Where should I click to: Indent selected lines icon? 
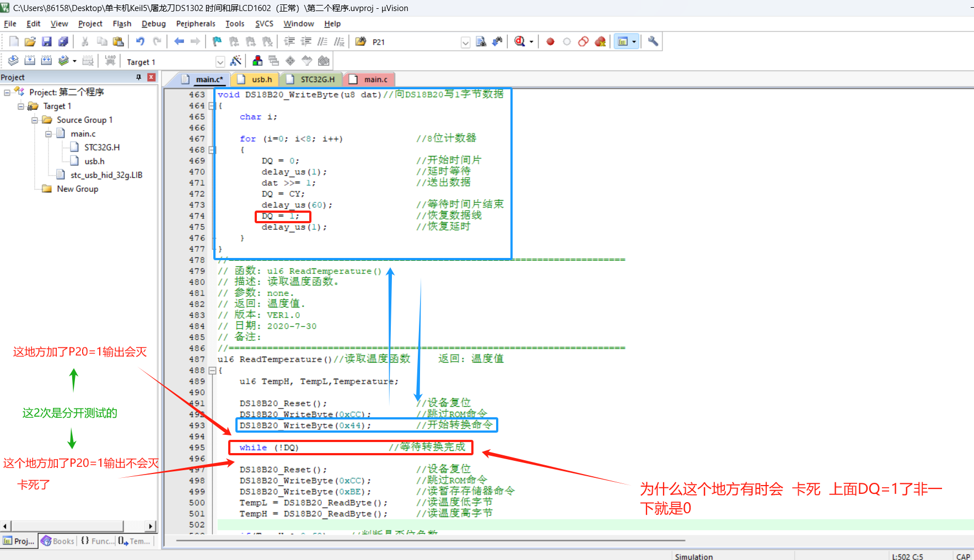[289, 41]
